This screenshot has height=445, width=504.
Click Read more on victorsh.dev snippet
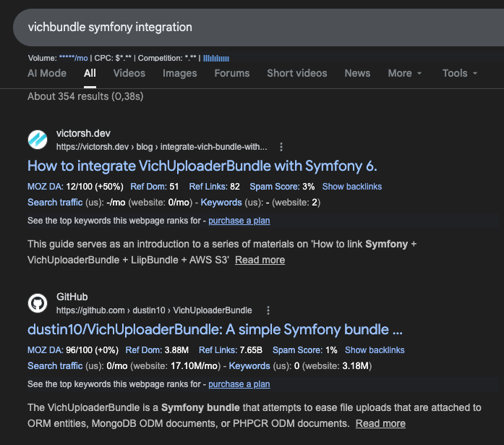260,260
